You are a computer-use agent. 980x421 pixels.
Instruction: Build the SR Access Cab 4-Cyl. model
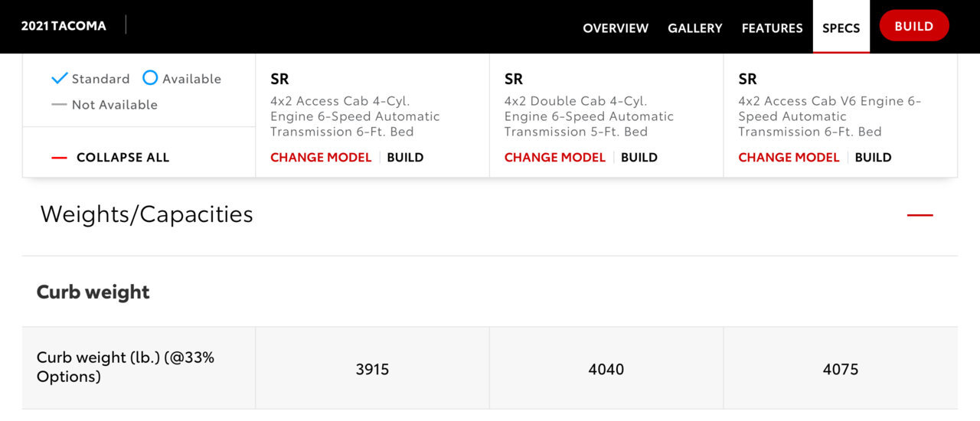tap(405, 158)
